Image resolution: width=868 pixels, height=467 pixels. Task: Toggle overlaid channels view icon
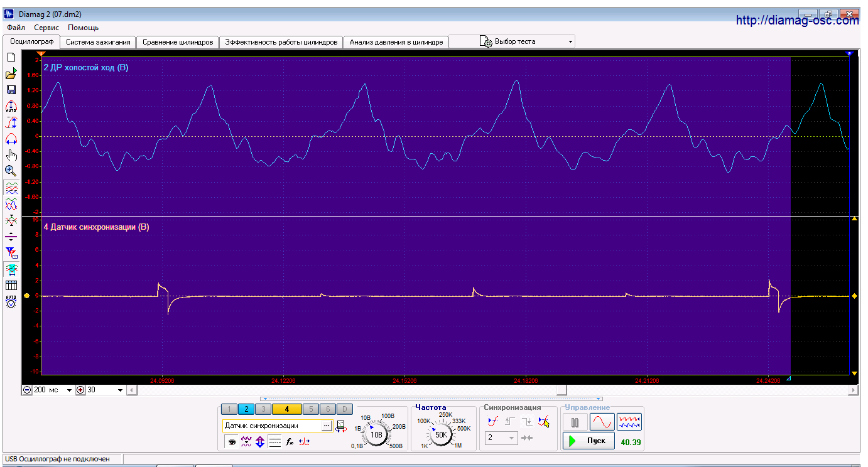point(11,204)
